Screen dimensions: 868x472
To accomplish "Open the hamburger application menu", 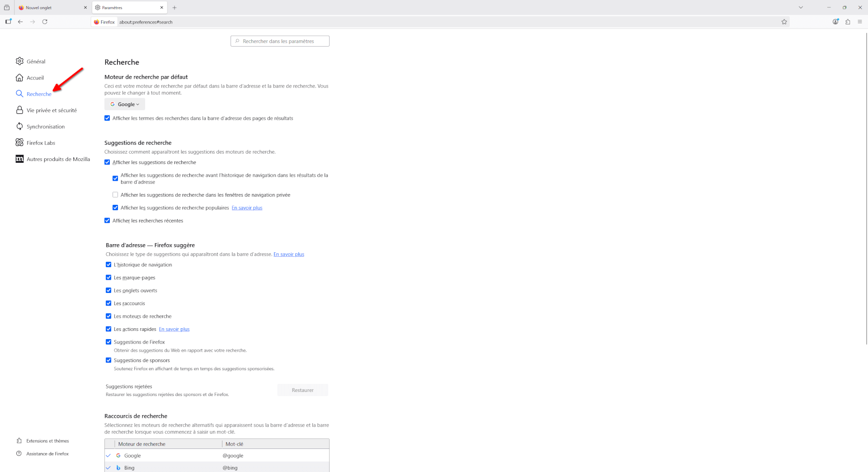I will (860, 22).
